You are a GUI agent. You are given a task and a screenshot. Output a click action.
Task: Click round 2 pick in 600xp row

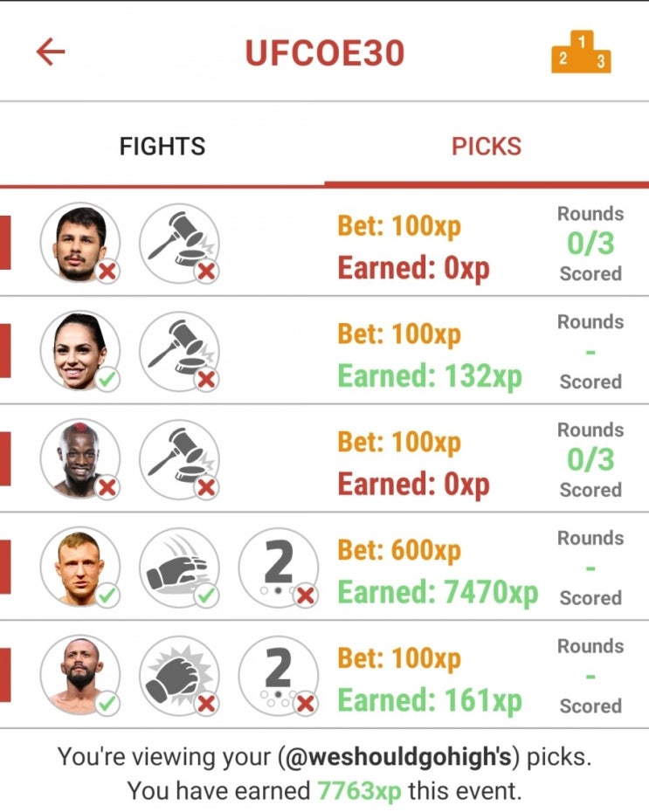coord(278,568)
